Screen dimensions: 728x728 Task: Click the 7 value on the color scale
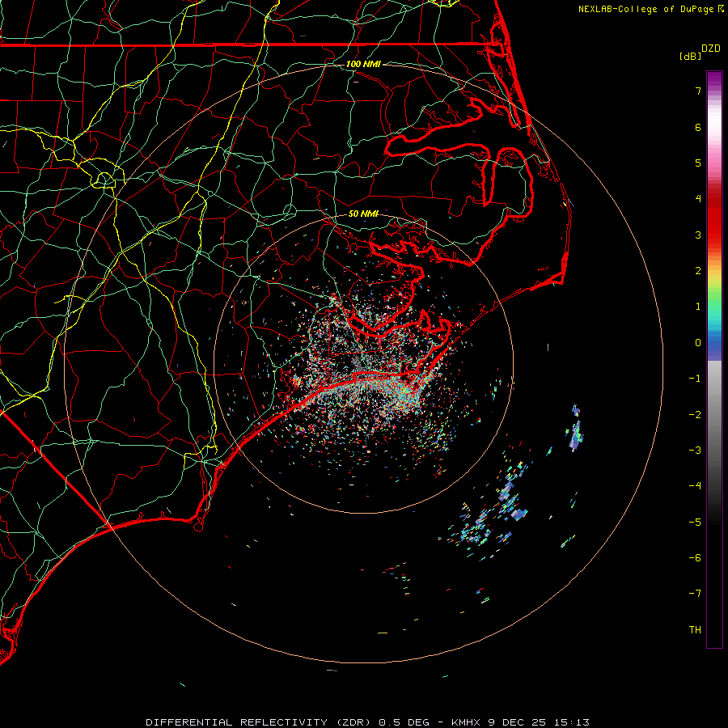click(x=698, y=91)
